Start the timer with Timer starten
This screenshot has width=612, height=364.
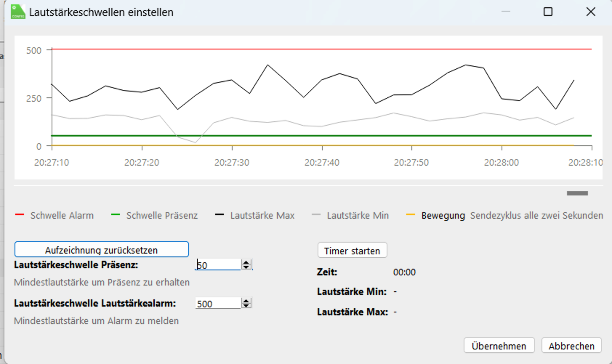(x=352, y=251)
